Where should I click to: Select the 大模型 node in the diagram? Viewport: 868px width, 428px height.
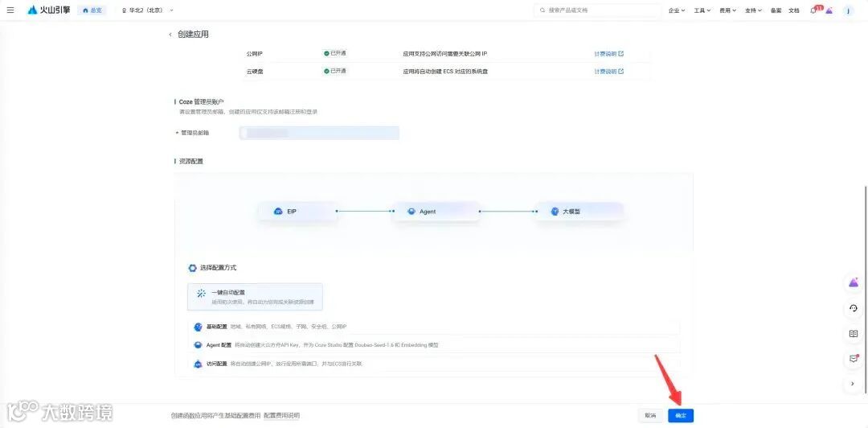pyautogui.click(x=579, y=212)
